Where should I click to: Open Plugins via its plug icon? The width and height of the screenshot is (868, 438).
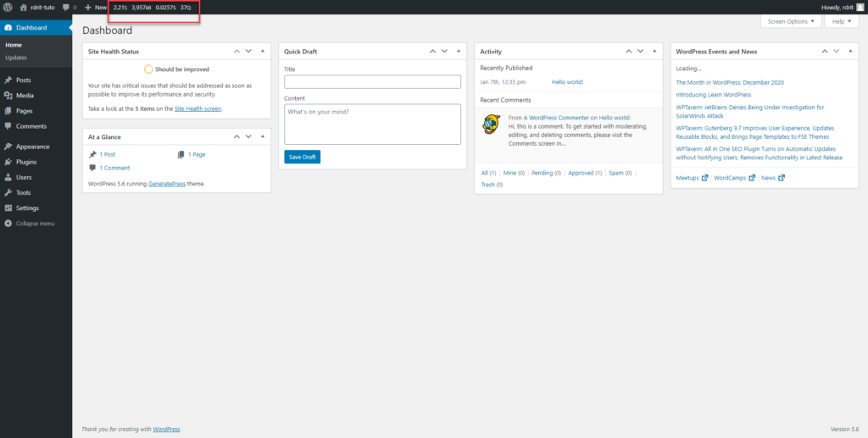(x=8, y=161)
